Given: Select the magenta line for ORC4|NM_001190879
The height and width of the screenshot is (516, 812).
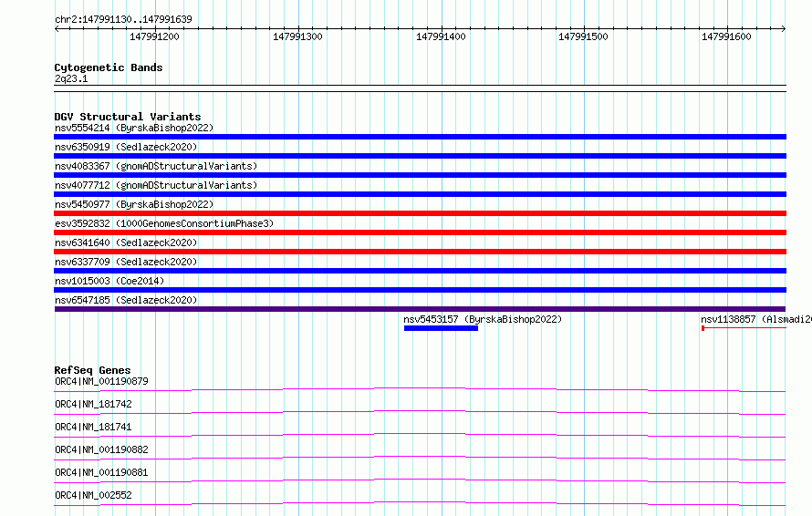Looking at the screenshot, I should (420, 389).
